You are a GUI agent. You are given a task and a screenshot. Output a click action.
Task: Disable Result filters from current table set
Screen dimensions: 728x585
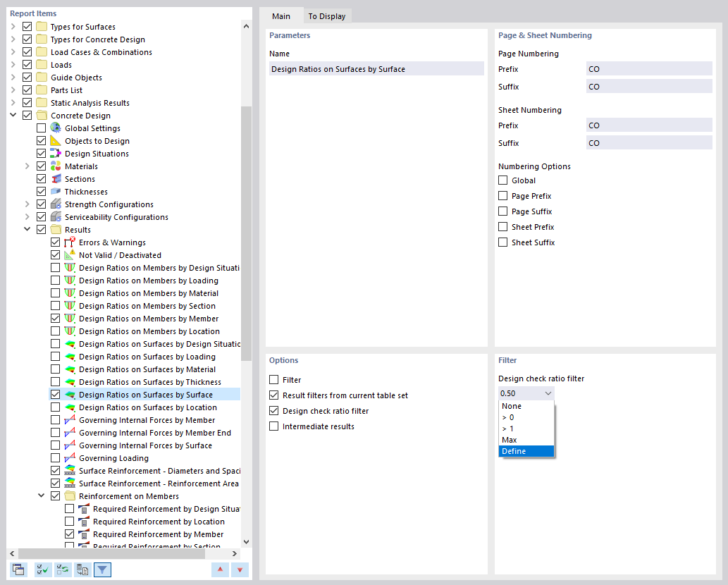click(x=274, y=395)
